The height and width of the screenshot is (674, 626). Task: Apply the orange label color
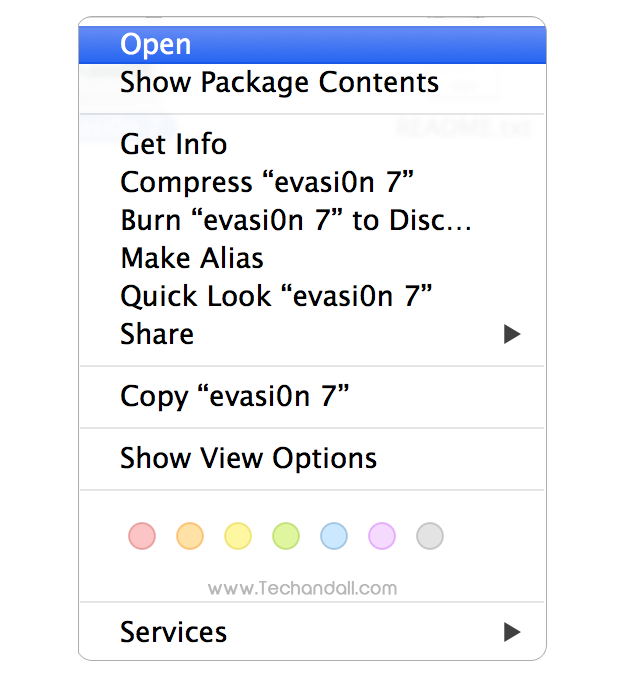[190, 536]
